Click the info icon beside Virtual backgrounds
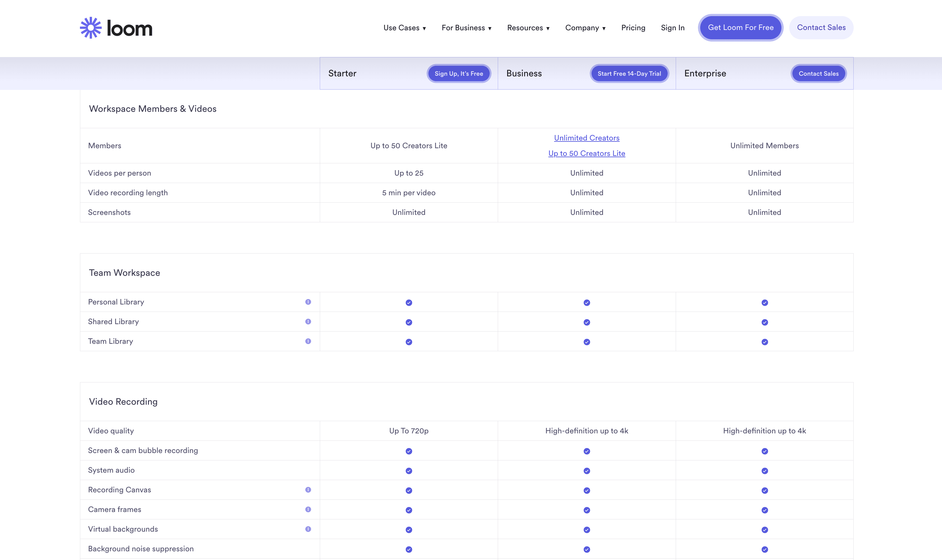Screen dimensions: 942x560 pos(309,529)
